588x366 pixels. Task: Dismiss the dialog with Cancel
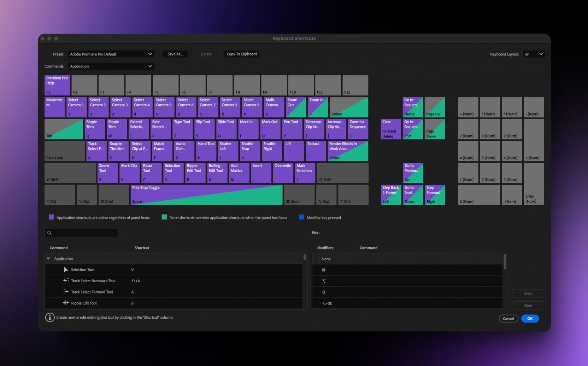tap(508, 318)
